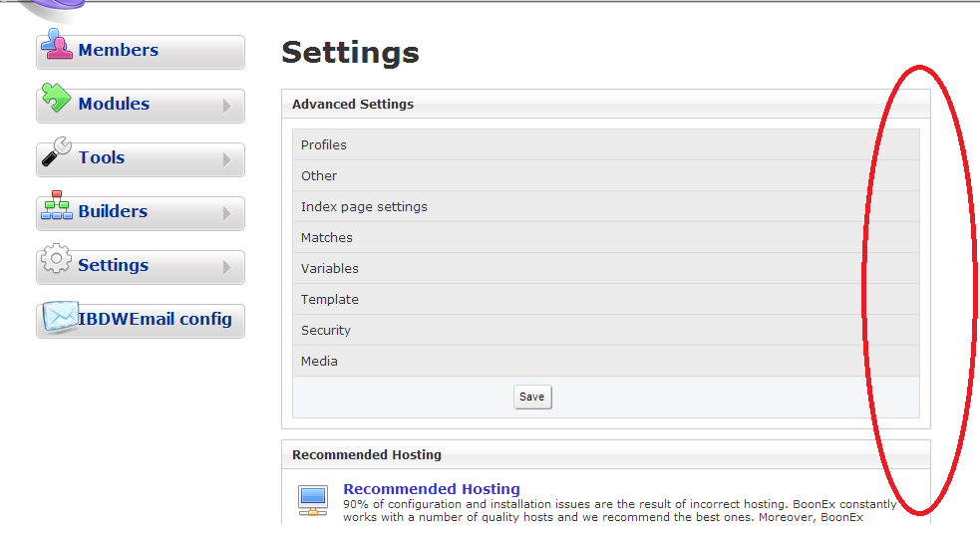Expand the Modules submenu arrow
Viewport: 980px width, 533px height.
227,106
